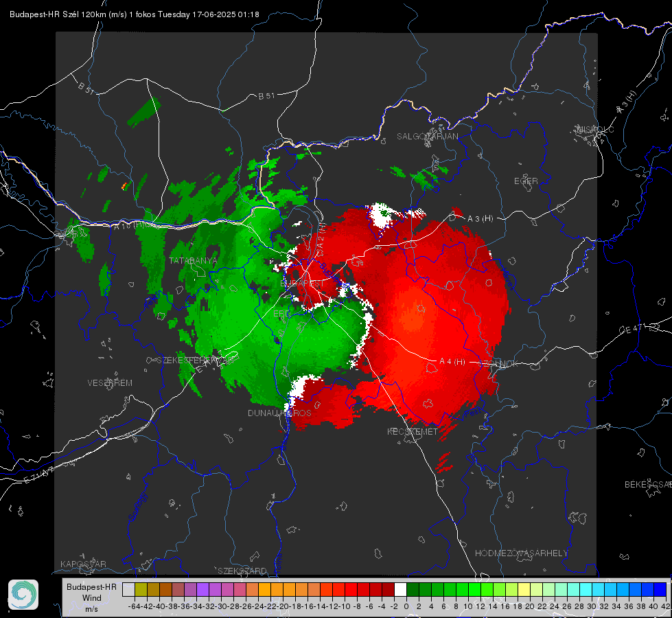The height and width of the screenshot is (618, 672).
Task: Click the -64 value on legend scale
Action: (134, 606)
